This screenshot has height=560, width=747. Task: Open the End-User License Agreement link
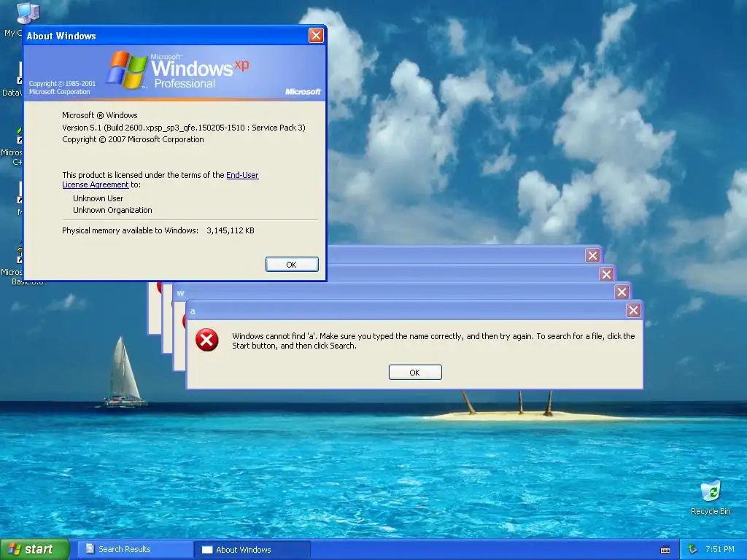pos(242,175)
